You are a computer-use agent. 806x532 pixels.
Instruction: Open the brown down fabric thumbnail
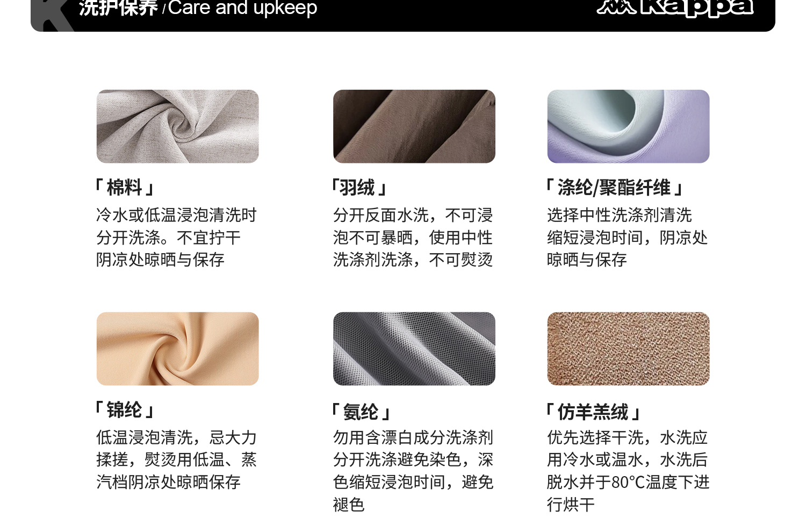click(414, 126)
